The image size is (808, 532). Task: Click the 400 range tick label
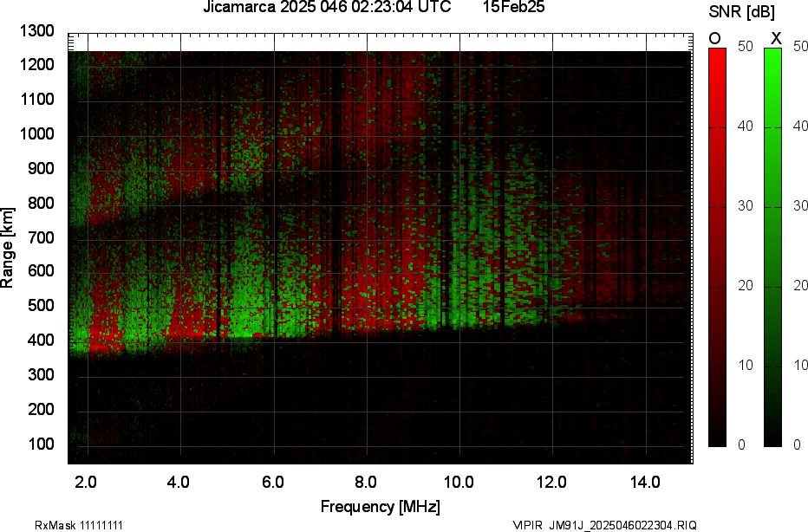40,340
